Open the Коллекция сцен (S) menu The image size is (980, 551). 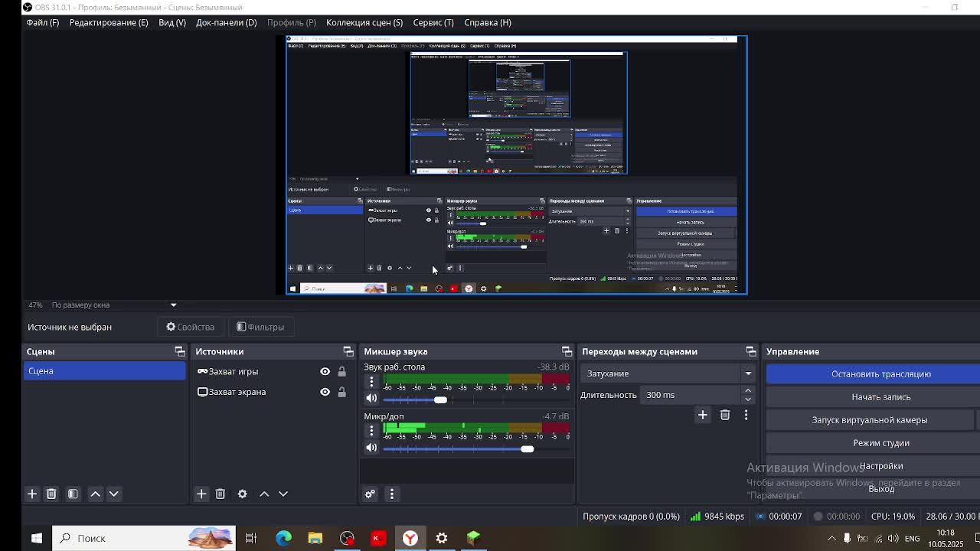[364, 22]
